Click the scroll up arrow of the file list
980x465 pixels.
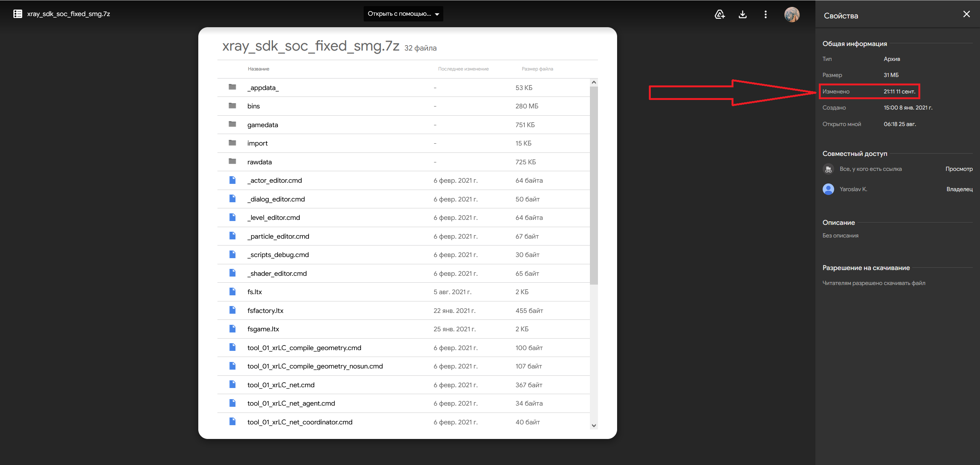pos(594,82)
